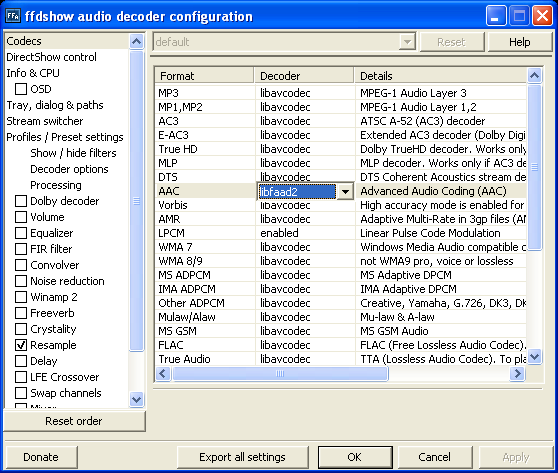Open Tray, dialog & paths page
The width and height of the screenshot is (558, 473).
[x=55, y=105]
